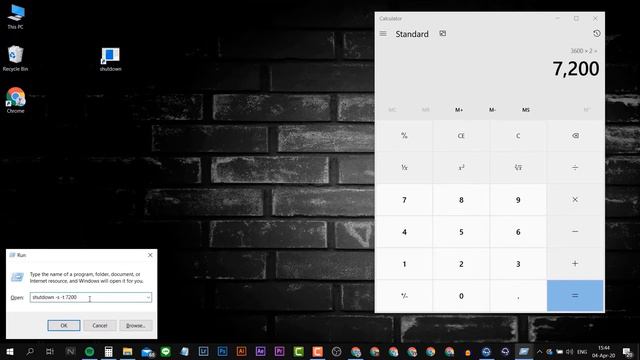Image resolution: width=640 pixels, height=360 pixels.
Task: Select the Chrome desktop shortcut
Action: (x=16, y=100)
